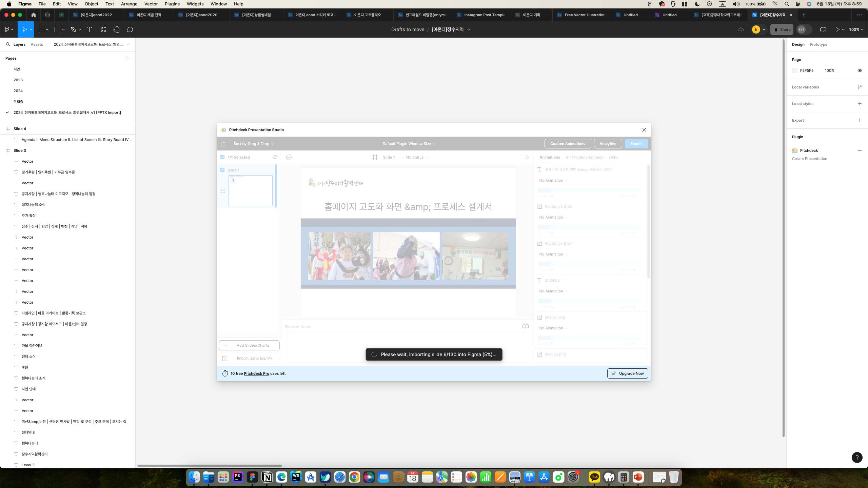Follow the Pitchdeck Pro link

[x=256, y=373]
